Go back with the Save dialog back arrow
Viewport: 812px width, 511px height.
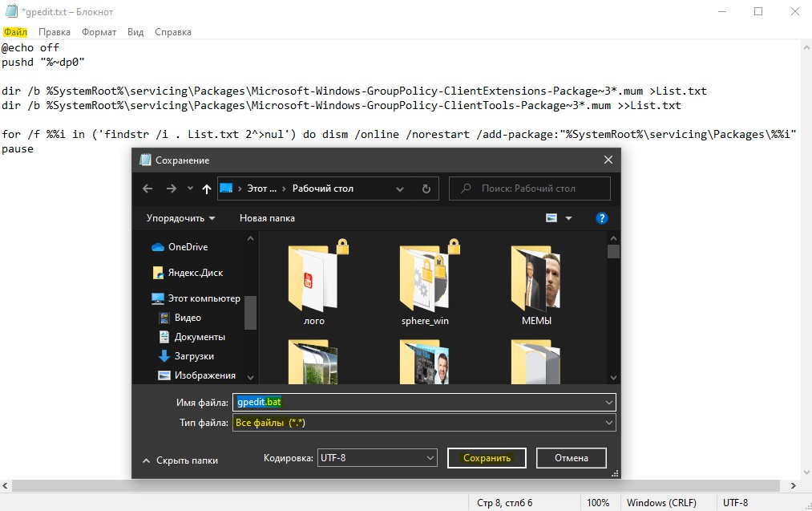(x=147, y=189)
